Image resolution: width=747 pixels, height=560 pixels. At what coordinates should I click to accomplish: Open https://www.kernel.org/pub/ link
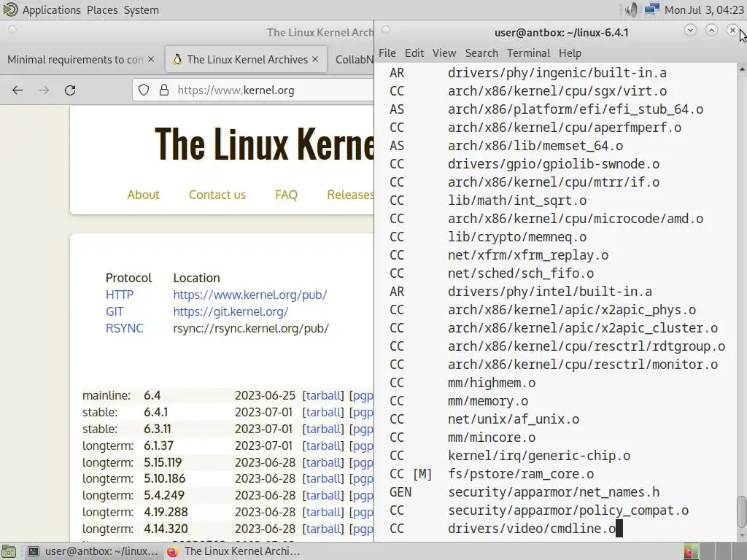250,295
